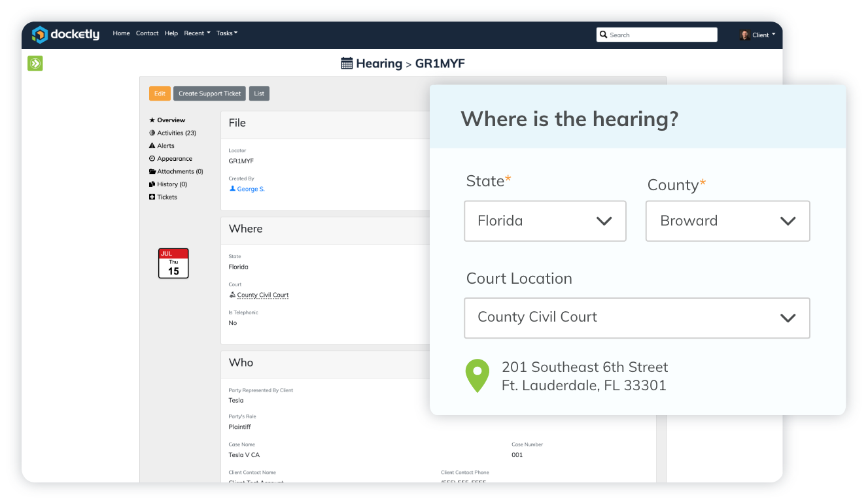Click the green sidebar expand arrow icon
Viewport: 868px width, 504px height.
click(x=35, y=63)
